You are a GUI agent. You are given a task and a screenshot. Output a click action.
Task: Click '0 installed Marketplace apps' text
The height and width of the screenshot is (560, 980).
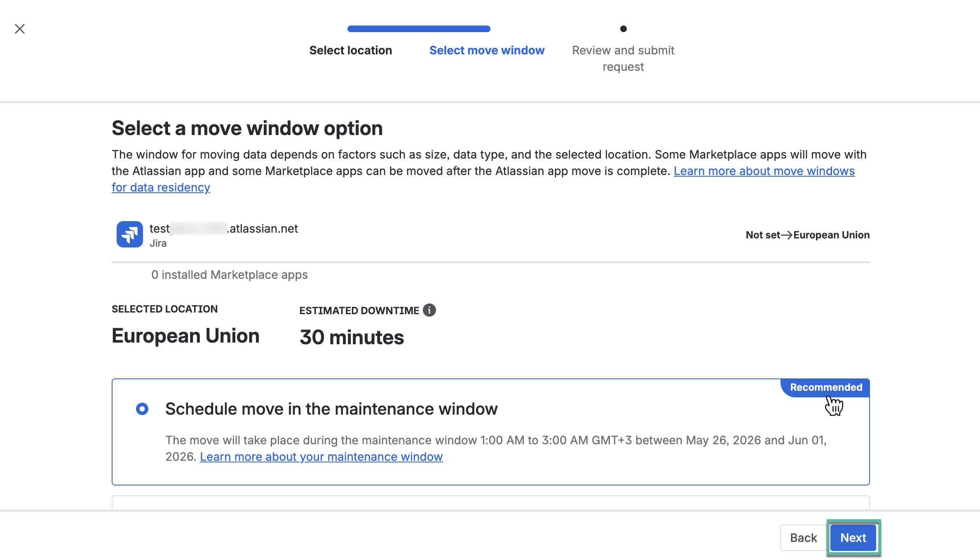click(x=230, y=275)
